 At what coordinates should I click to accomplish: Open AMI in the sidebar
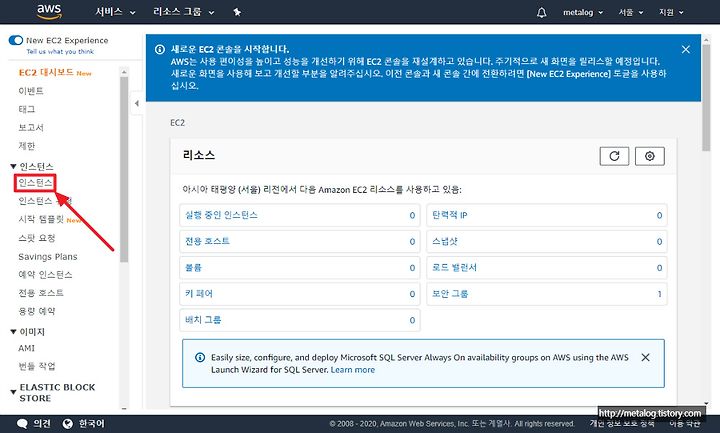[x=27, y=348]
